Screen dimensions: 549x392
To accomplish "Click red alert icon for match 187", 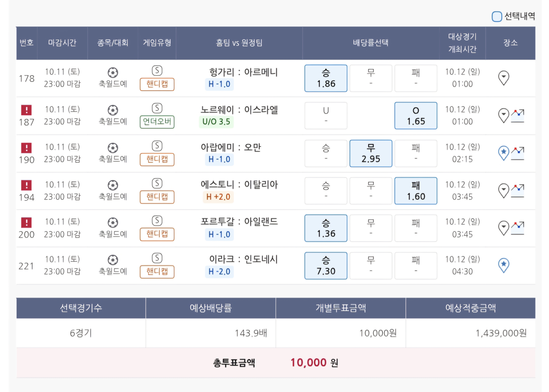I will tap(27, 110).
